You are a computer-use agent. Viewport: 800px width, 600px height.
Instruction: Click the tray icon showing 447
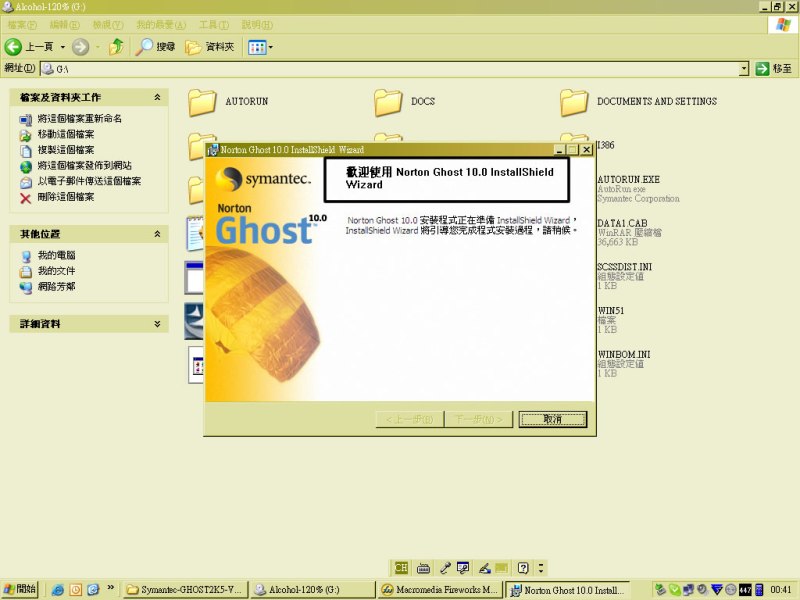(745, 590)
